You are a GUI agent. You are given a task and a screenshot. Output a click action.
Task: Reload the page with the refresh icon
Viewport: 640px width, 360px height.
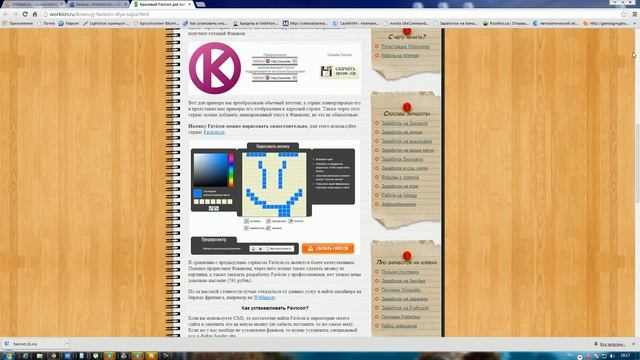25,14
